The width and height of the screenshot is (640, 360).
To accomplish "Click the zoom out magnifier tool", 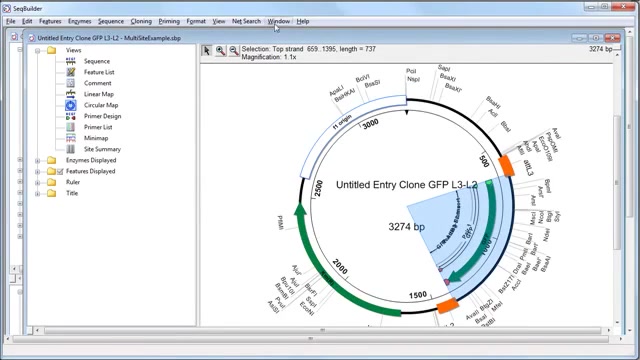I will (x=234, y=51).
